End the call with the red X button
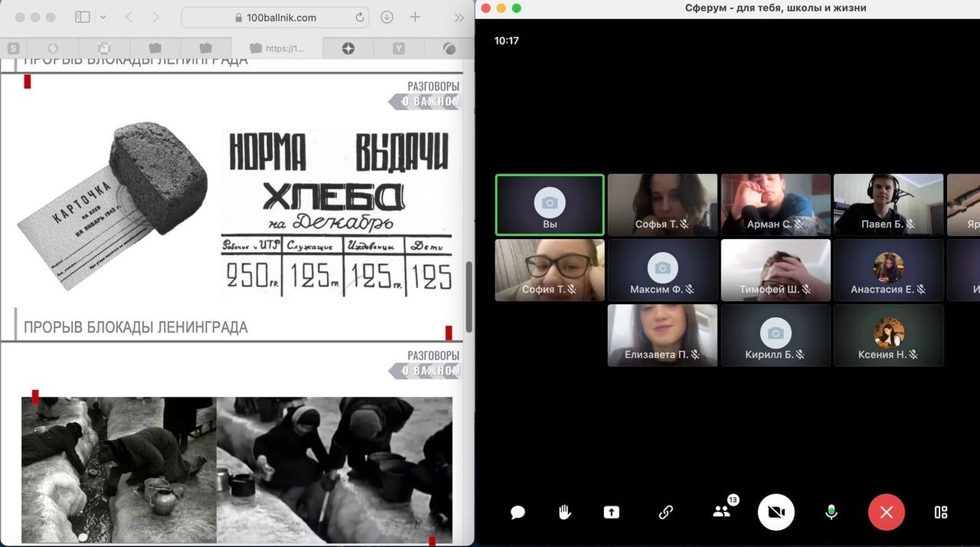This screenshot has height=547, width=980. click(x=887, y=513)
